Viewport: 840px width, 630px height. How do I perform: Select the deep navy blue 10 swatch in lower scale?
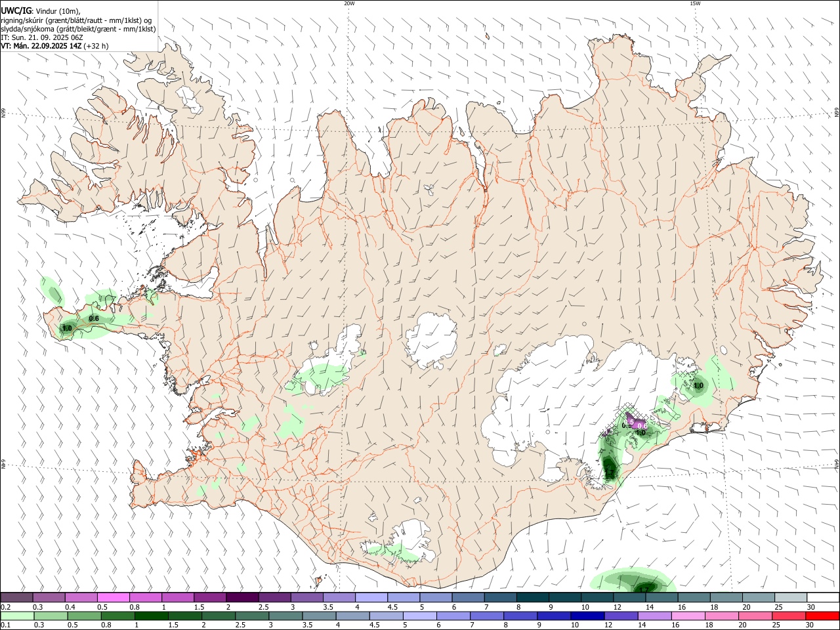587,616
